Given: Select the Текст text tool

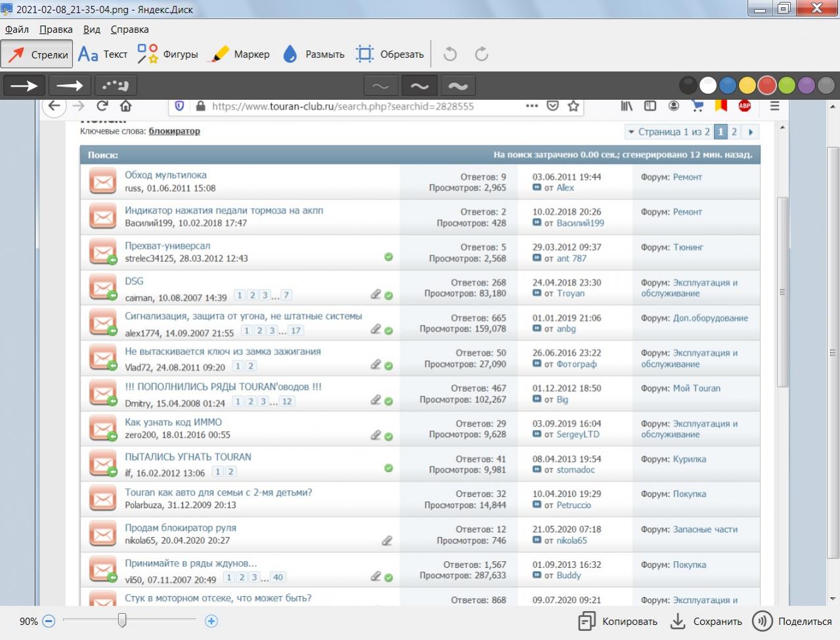Looking at the screenshot, I should [102, 54].
